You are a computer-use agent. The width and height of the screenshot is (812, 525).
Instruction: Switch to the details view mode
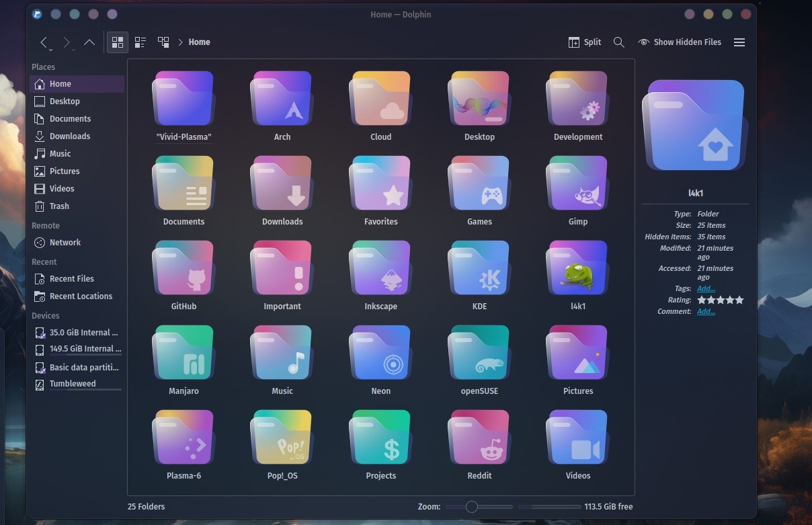click(140, 42)
